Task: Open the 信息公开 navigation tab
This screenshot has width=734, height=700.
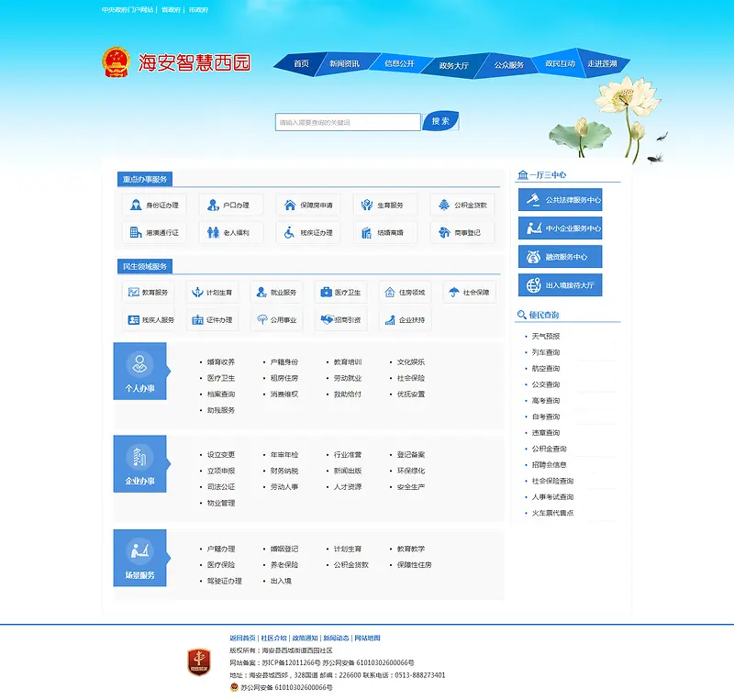Action: click(399, 63)
